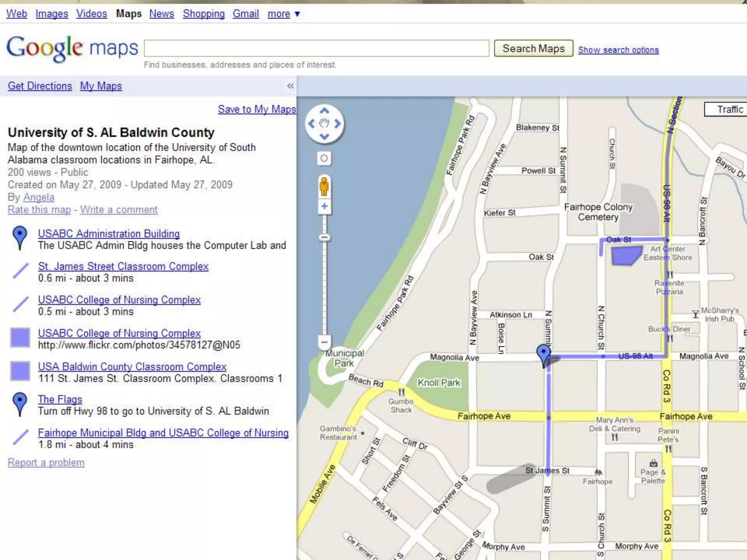747x560 pixels.
Task: Click the zoom slider handle
Action: 324,238
